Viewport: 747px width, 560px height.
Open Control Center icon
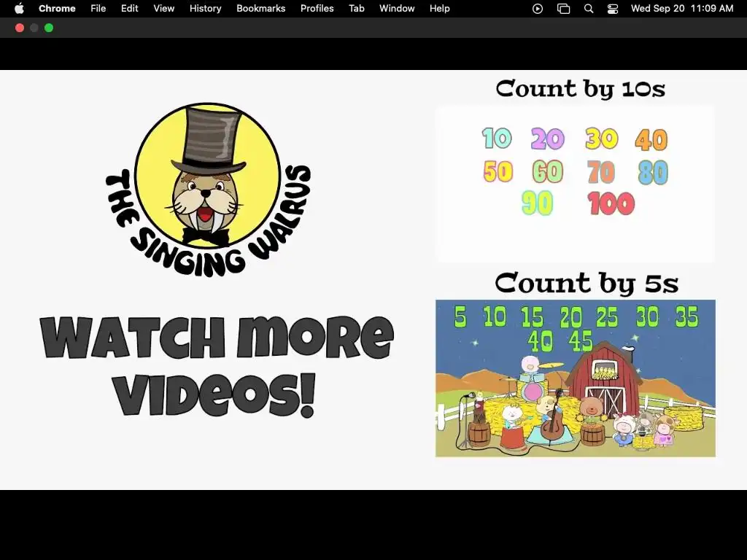pos(613,9)
